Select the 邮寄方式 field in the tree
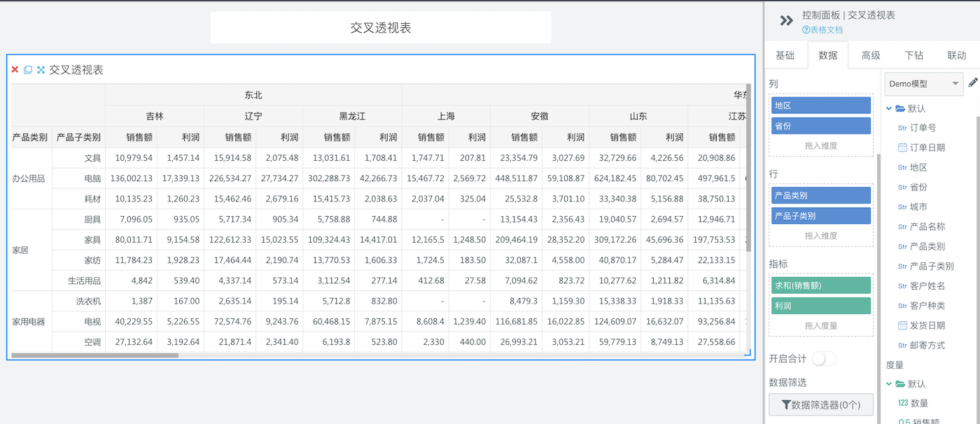980x424 pixels. click(x=927, y=345)
